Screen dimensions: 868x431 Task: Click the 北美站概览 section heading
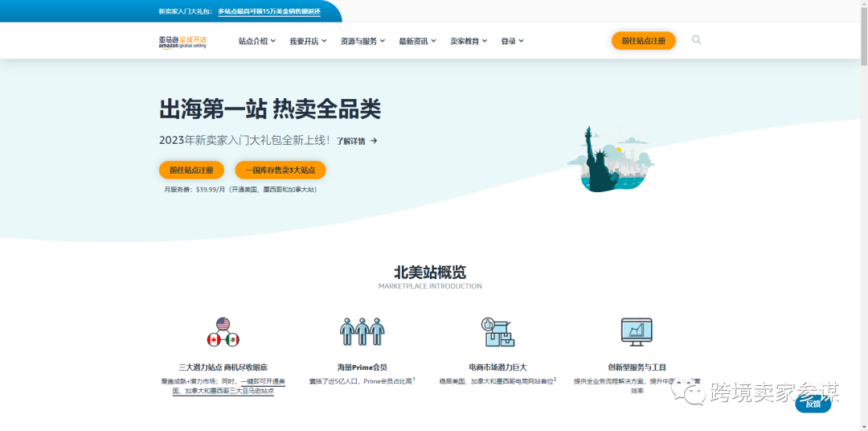coord(429,272)
